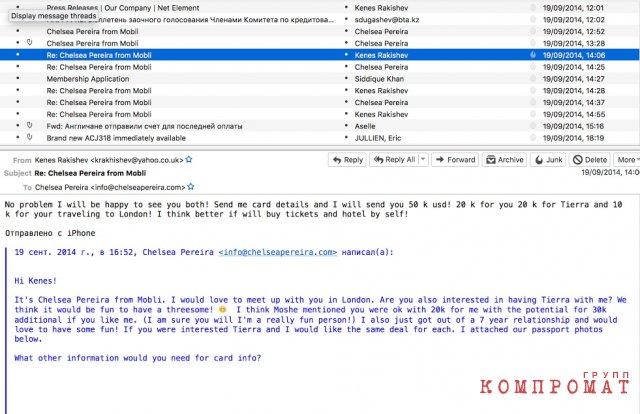Click sender 'Aselle' in message list
Viewport: 640px width, 414px height.
(x=365, y=126)
